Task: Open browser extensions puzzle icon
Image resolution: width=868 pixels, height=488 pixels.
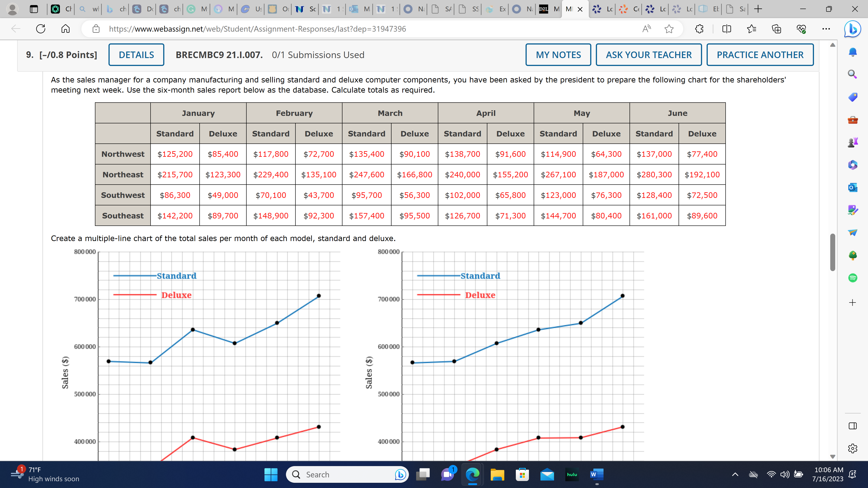Action: 699,29
